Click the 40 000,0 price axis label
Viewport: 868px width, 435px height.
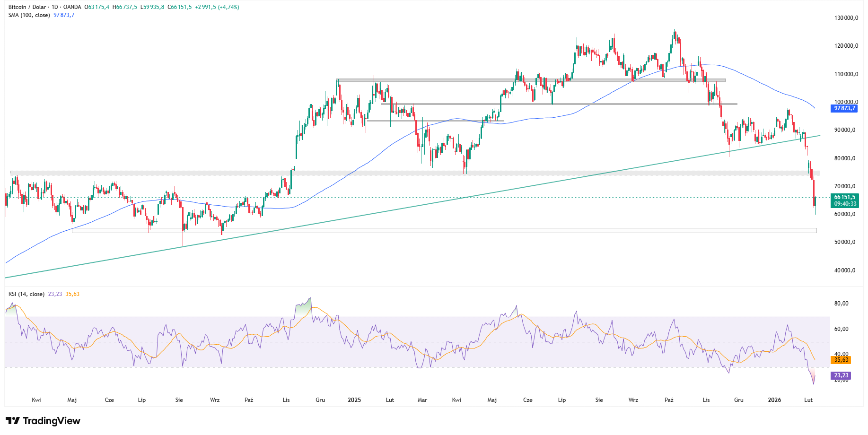point(845,270)
